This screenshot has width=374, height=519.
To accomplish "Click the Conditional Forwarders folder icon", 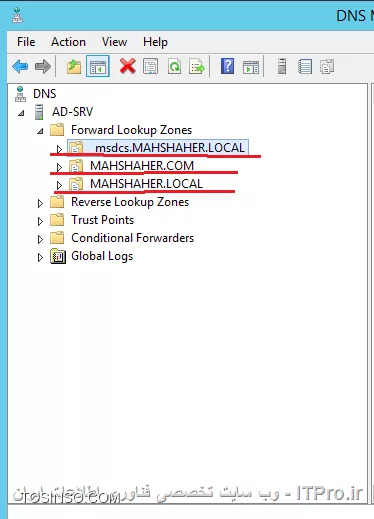I will pyautogui.click(x=57, y=238).
